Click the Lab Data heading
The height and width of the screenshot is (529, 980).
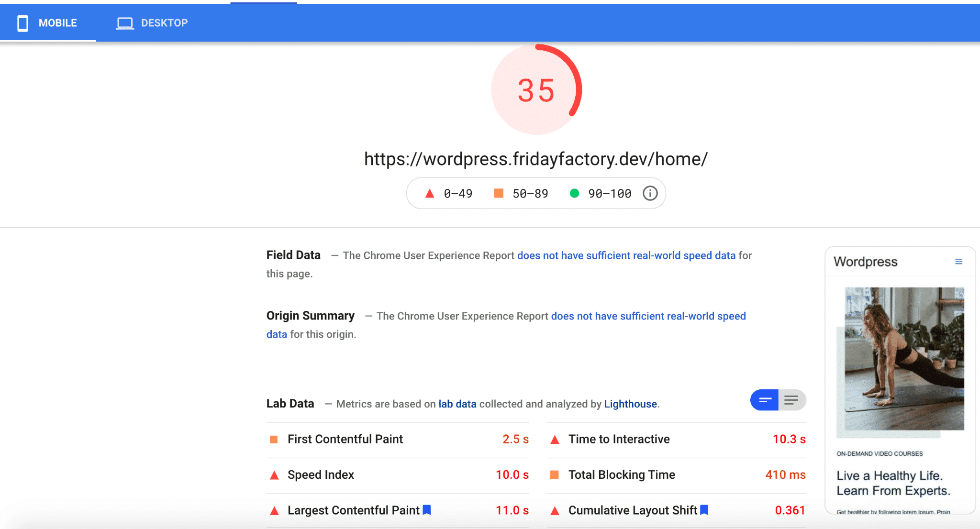coord(290,404)
